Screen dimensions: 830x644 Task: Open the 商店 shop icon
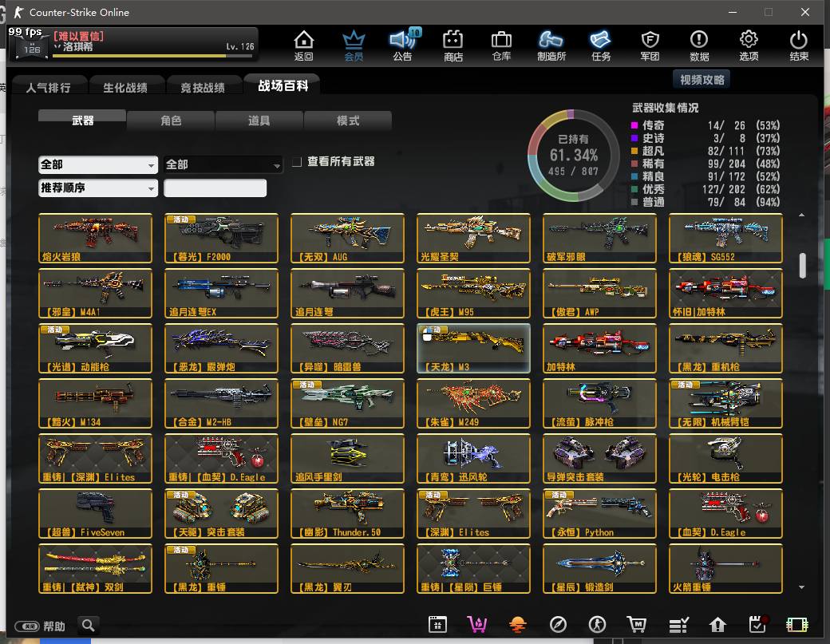pos(453,45)
